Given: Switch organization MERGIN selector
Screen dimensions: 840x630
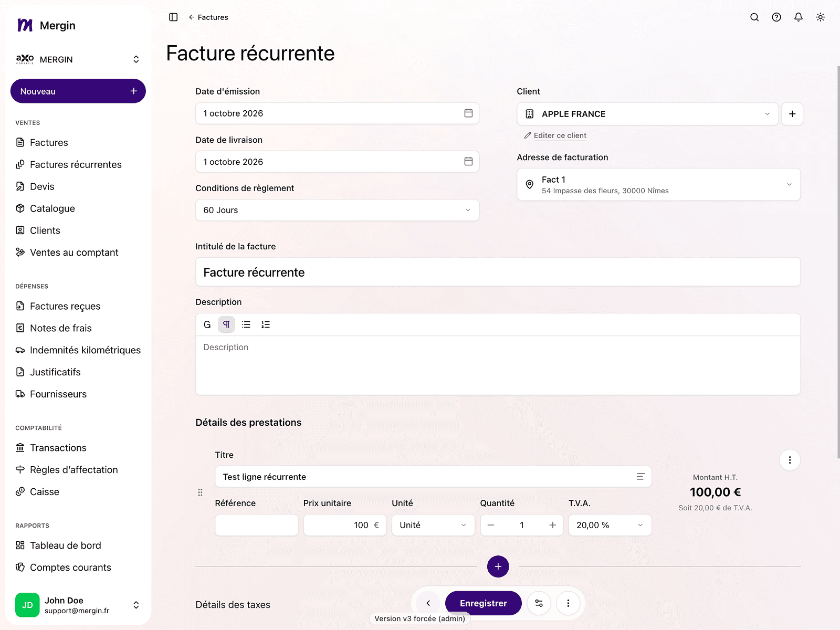Looking at the screenshot, I should pyautogui.click(x=78, y=59).
